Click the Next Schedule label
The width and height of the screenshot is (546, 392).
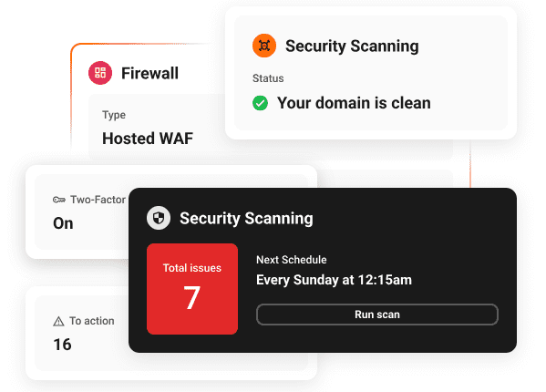(x=292, y=260)
